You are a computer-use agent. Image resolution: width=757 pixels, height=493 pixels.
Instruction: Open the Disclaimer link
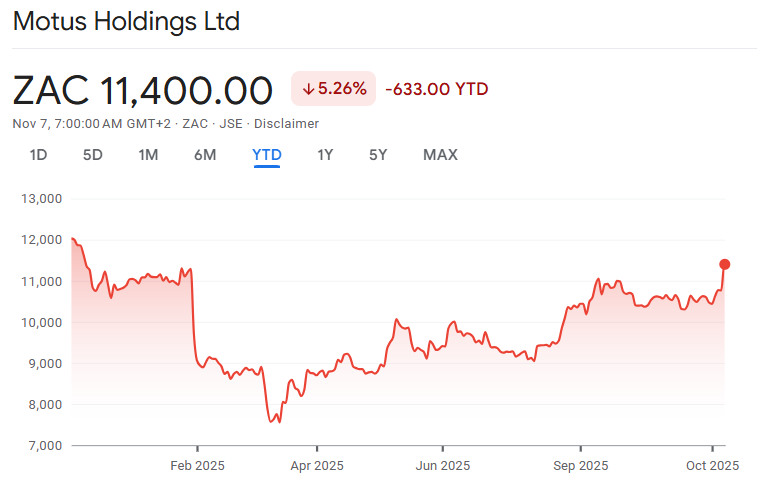pyautogui.click(x=286, y=124)
